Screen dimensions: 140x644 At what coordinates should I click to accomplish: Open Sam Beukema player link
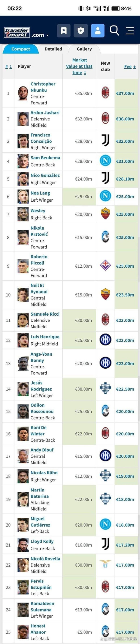coord(45,158)
